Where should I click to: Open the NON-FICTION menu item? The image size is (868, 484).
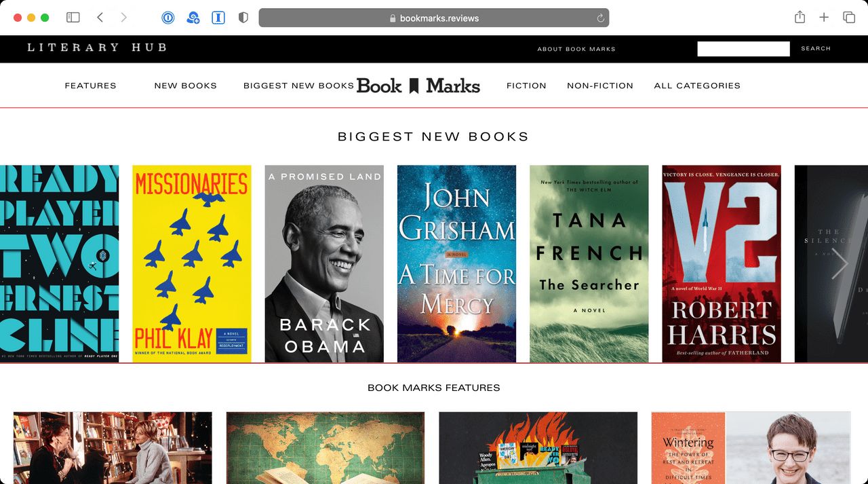(x=600, y=86)
